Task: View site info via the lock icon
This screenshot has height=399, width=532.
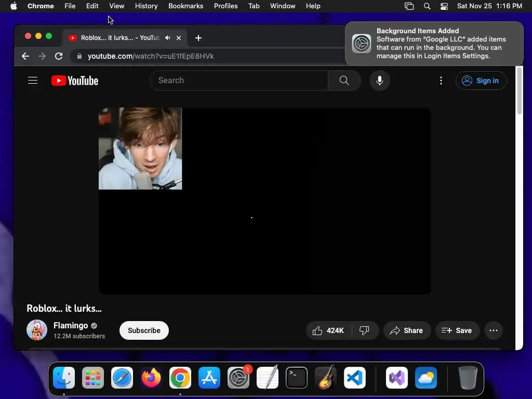Action: tap(79, 56)
